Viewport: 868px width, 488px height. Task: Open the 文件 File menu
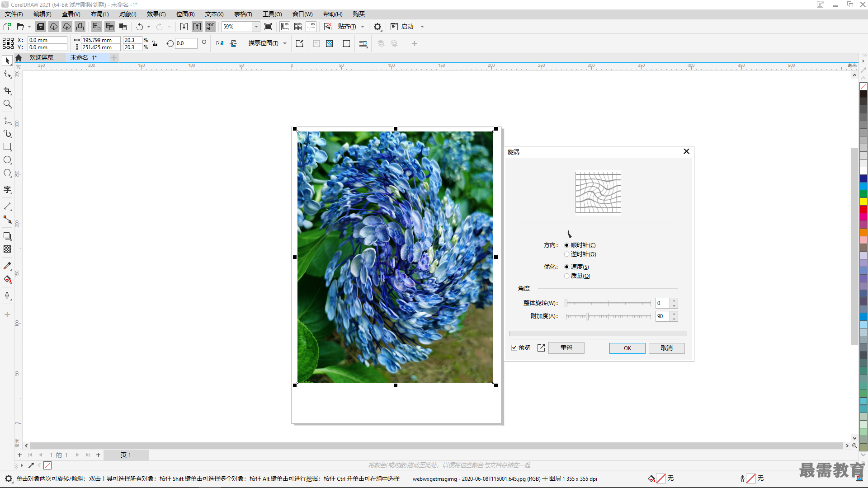(14, 14)
